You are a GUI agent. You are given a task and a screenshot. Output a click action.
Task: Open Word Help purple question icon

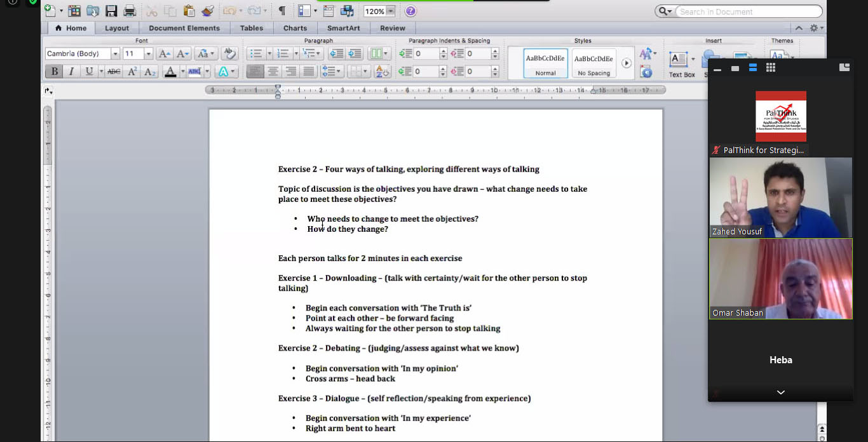tap(410, 11)
